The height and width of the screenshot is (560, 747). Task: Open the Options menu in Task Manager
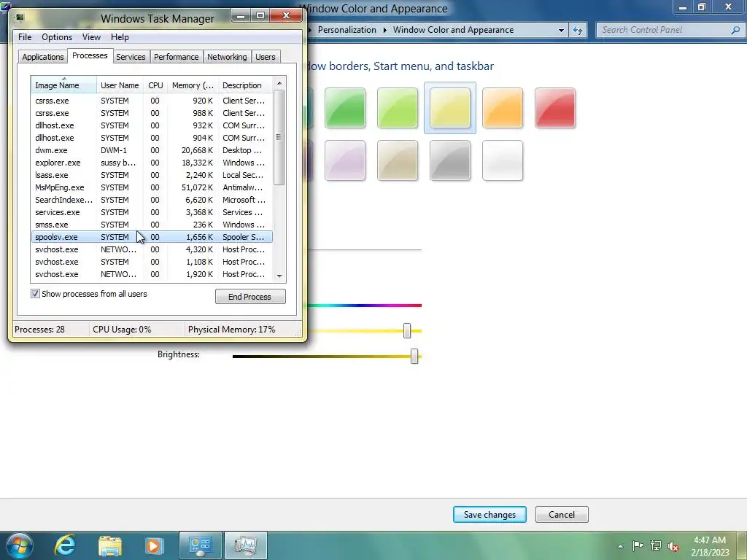coord(57,37)
